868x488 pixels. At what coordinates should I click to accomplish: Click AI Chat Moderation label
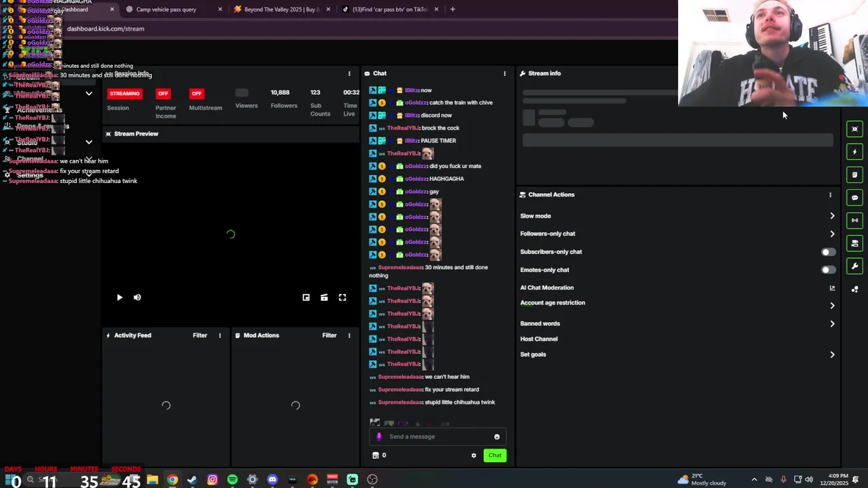tap(547, 288)
